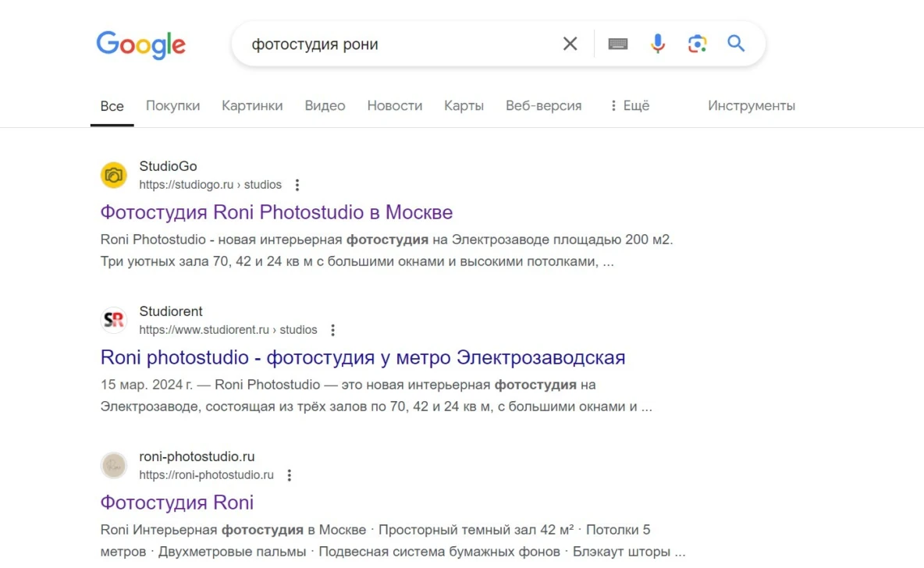Click the Studiorent SR favicon
This screenshot has width=924, height=568.
pos(114,320)
